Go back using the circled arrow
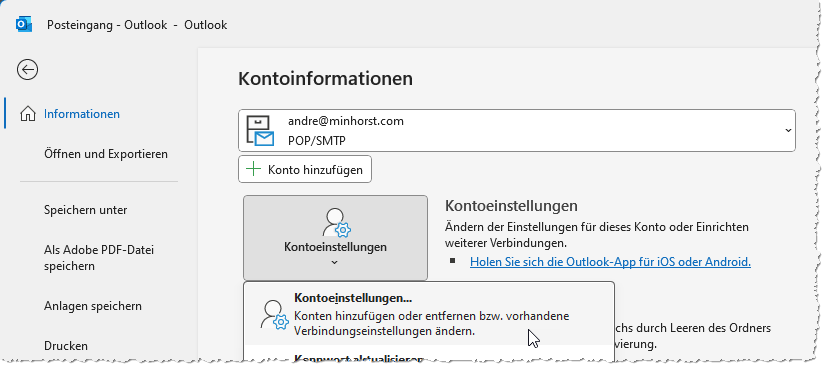Screen dimensions: 825x367 27,69
